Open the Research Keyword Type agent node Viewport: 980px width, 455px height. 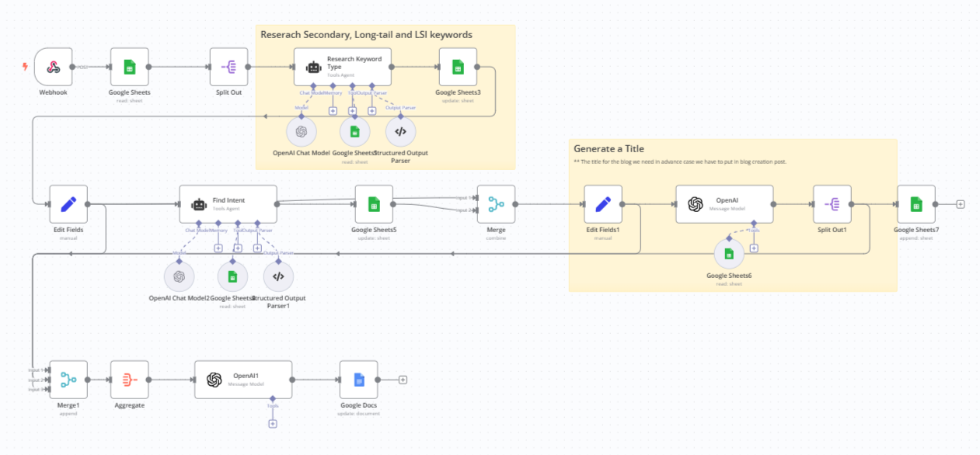[343, 67]
